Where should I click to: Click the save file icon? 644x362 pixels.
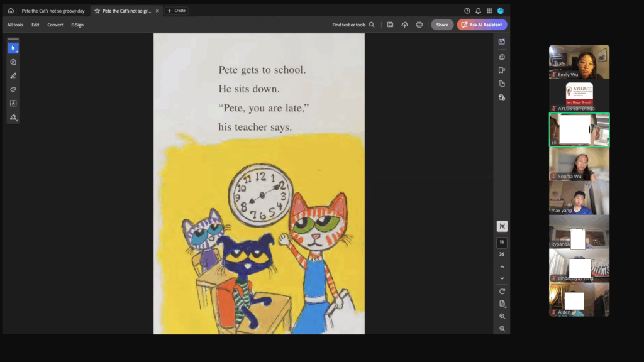click(390, 25)
